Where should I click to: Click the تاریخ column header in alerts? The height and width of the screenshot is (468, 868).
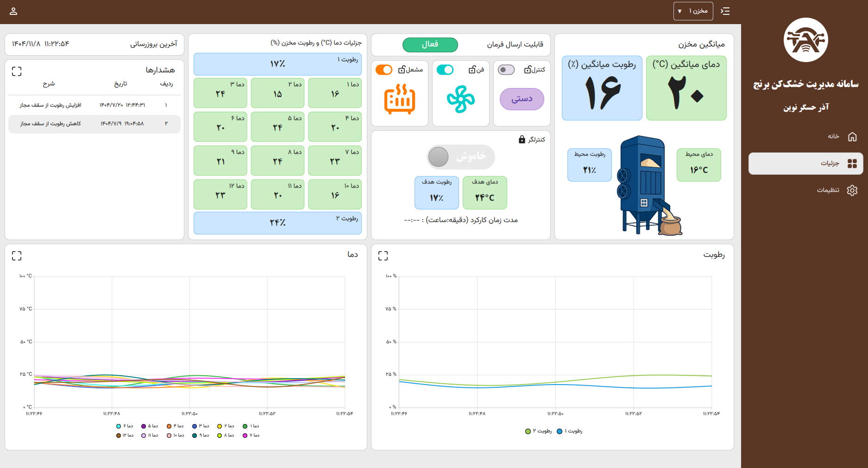coord(120,84)
